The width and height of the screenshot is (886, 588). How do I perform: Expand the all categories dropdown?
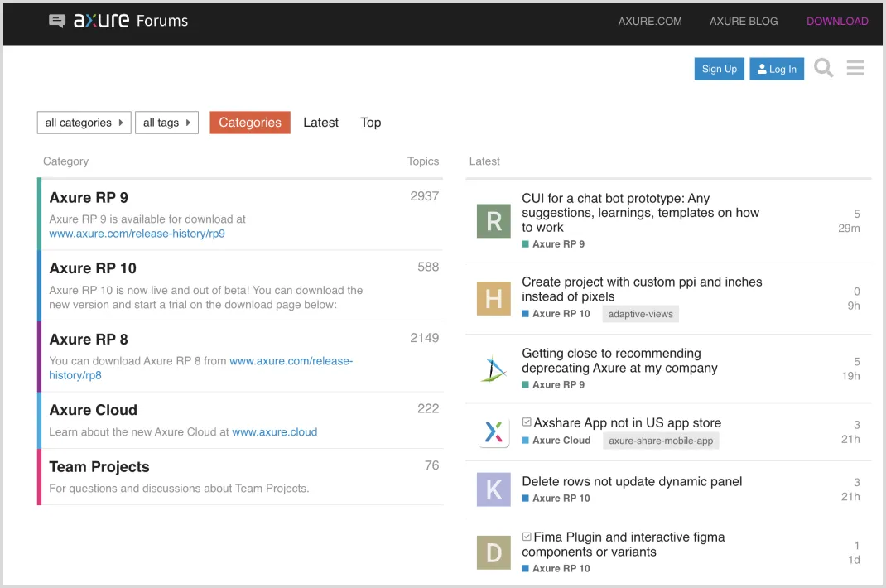84,123
